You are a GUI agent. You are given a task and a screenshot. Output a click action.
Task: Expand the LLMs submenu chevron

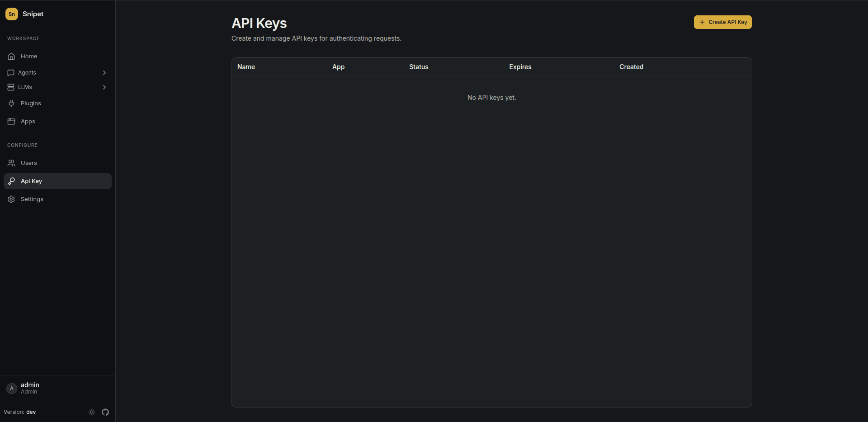pos(104,87)
